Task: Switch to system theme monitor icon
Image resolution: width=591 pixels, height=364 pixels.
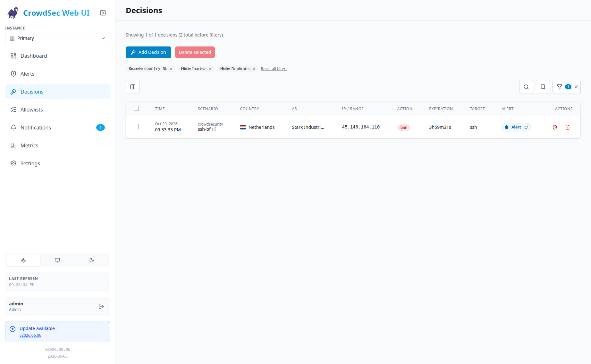Action: (57, 260)
